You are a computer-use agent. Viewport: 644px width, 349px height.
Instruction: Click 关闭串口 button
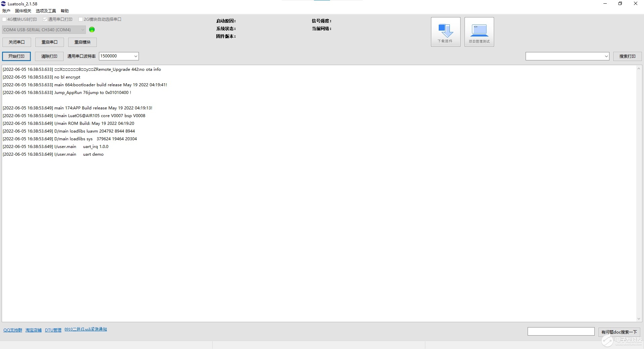pyautogui.click(x=17, y=42)
